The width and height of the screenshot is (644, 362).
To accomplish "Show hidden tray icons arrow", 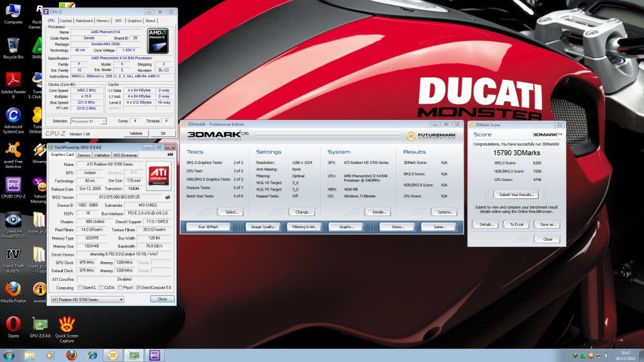I will (567, 356).
